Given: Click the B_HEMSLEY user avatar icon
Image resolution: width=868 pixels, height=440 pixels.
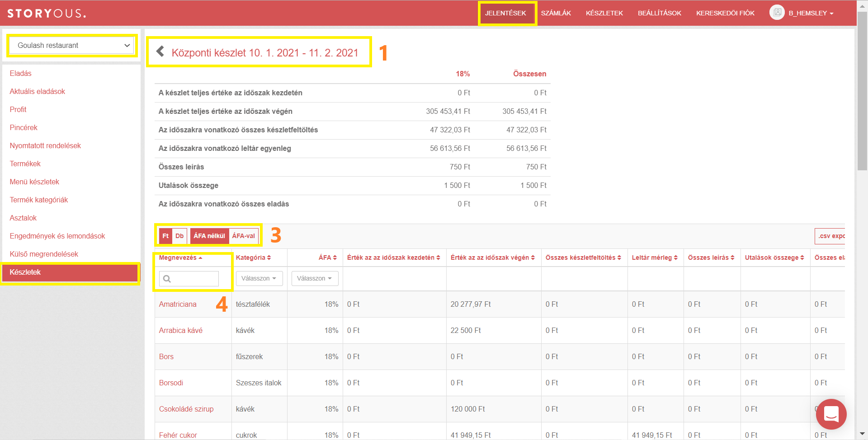Looking at the screenshot, I should click(777, 13).
